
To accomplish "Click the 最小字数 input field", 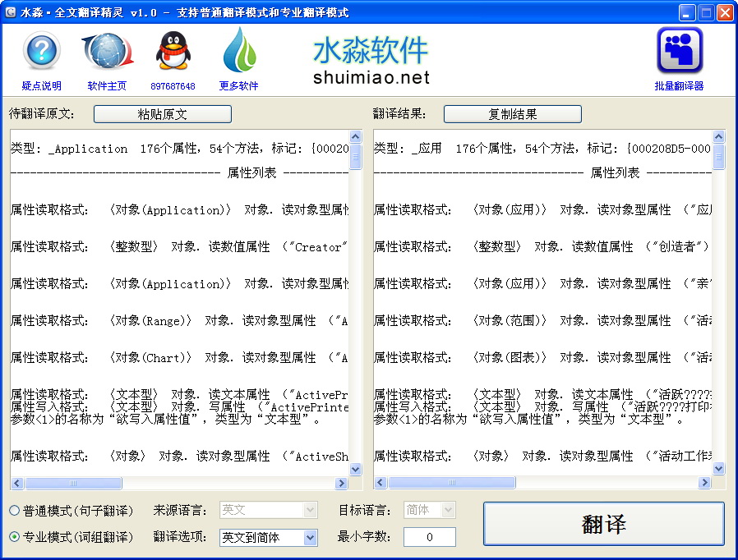I will [429, 537].
